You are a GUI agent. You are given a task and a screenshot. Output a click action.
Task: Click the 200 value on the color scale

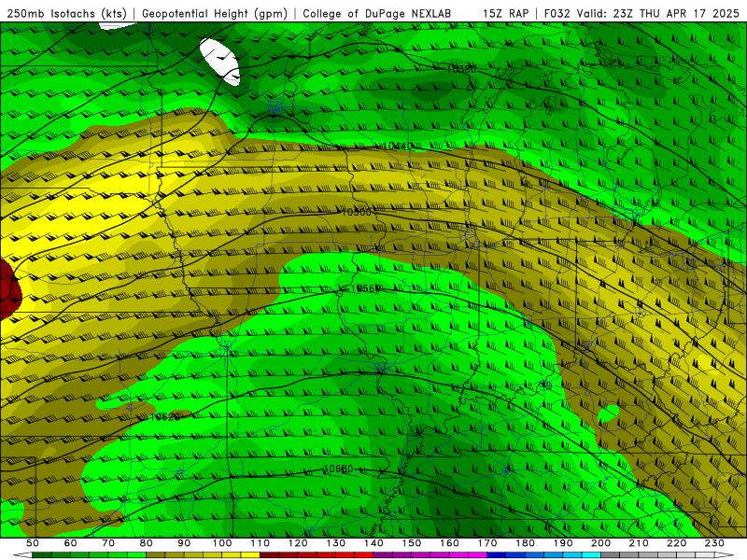(600, 543)
